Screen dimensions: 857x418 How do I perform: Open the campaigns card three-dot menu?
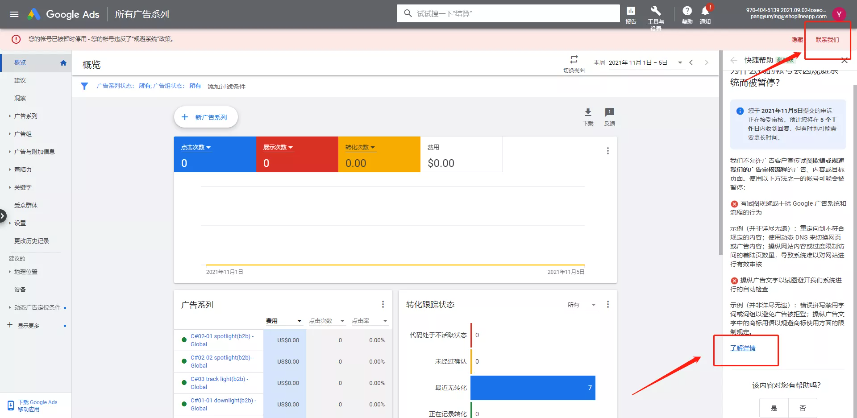tap(382, 304)
